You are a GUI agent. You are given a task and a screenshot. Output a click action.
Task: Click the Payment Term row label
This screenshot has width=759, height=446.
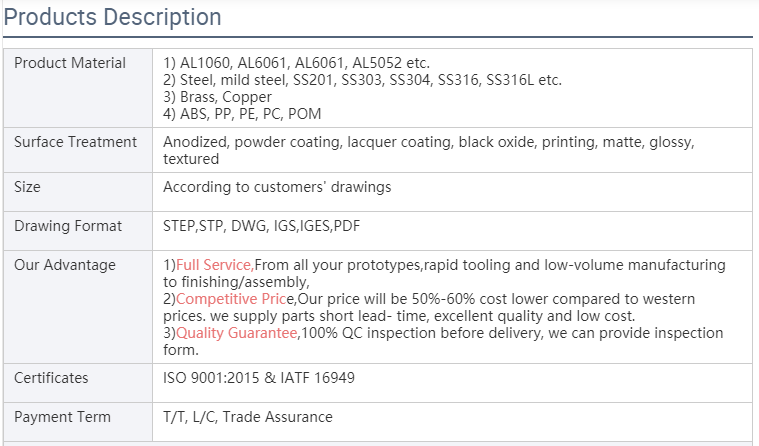(x=62, y=417)
